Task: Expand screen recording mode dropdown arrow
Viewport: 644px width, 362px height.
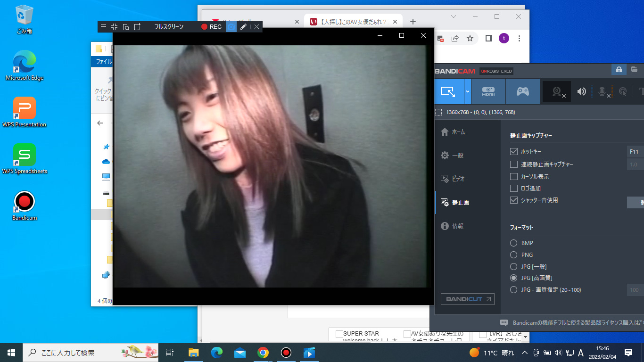Action: click(467, 91)
